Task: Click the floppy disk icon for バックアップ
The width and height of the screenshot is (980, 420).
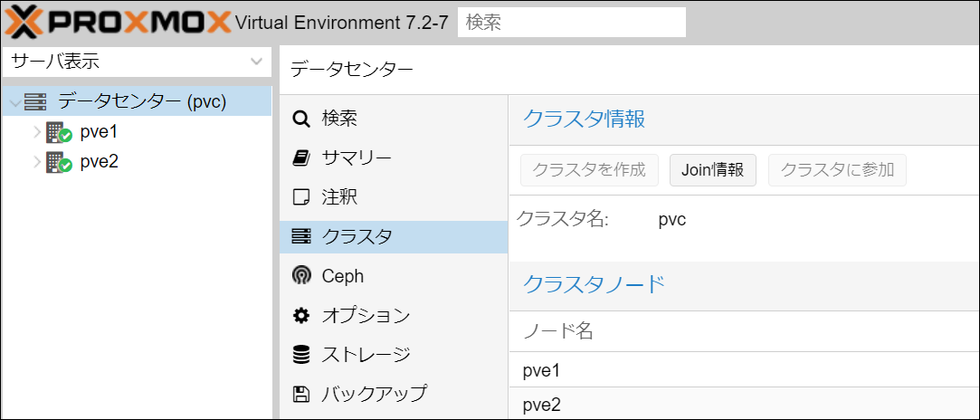Action: (x=301, y=394)
